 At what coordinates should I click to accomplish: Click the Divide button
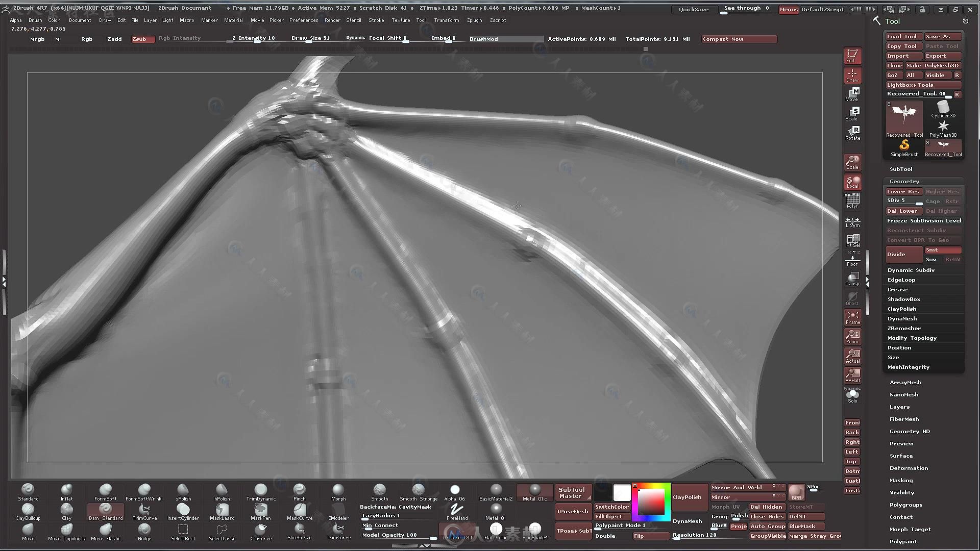pos(903,254)
